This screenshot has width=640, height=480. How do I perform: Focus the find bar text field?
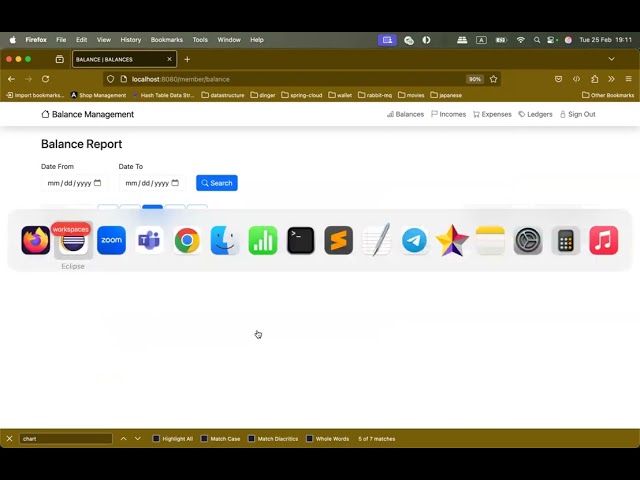point(66,438)
